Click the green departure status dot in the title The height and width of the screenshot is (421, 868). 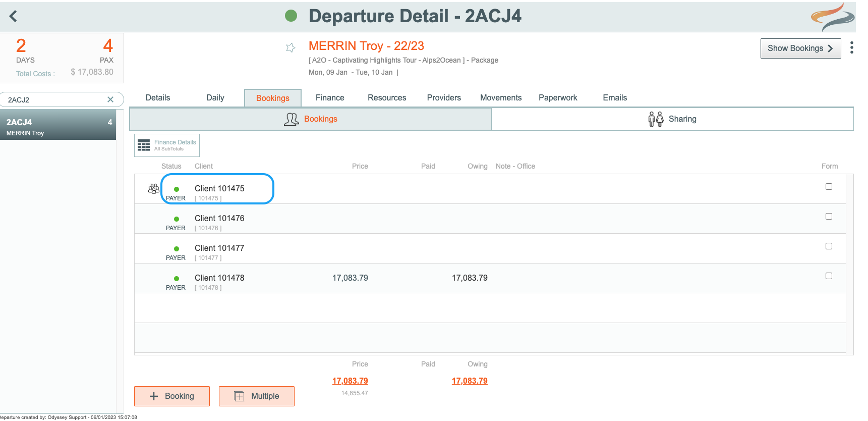click(291, 16)
